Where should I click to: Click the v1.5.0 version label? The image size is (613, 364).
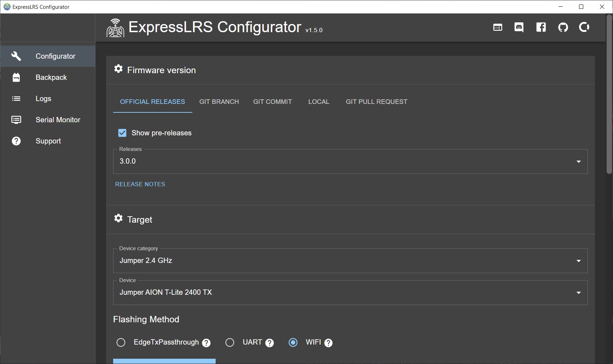[314, 30]
